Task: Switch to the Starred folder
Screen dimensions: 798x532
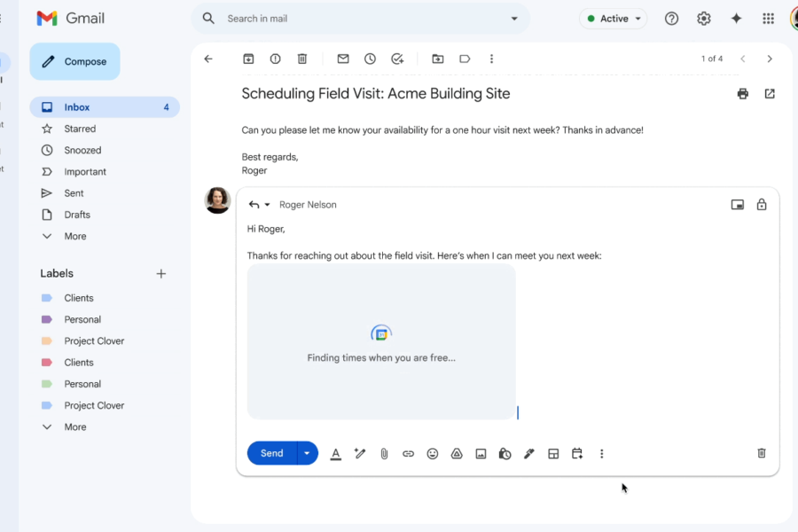Action: tap(76, 128)
